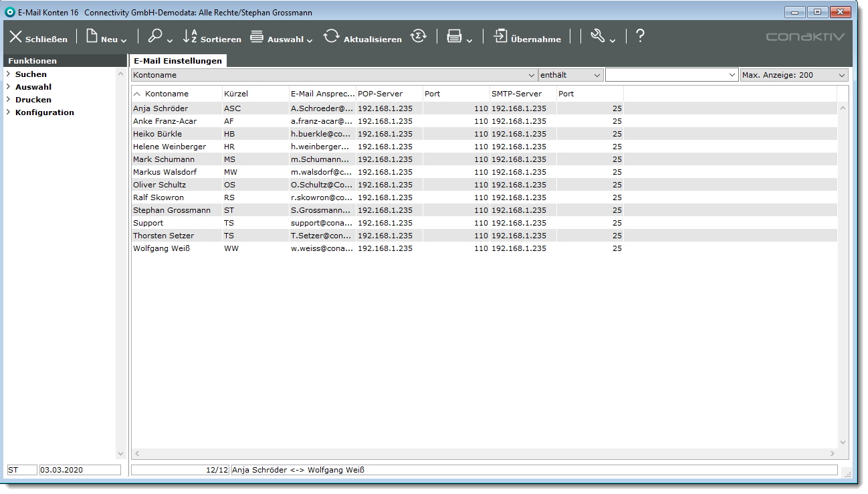Click the printer icon
Screen dimensions: 868x494
click(455, 37)
